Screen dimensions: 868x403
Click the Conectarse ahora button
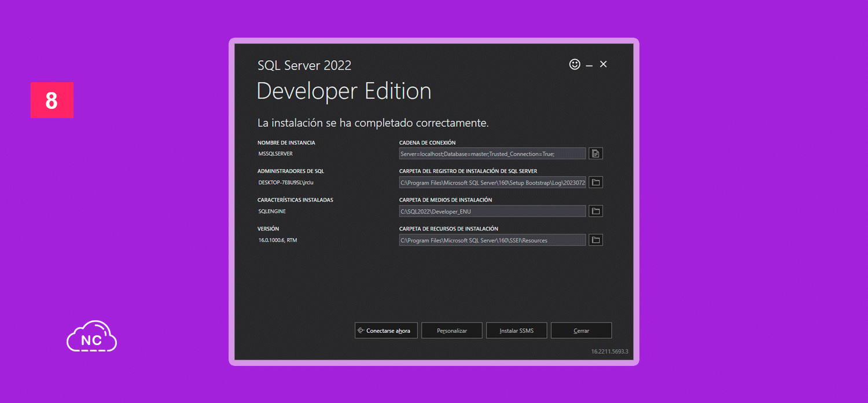coord(386,331)
